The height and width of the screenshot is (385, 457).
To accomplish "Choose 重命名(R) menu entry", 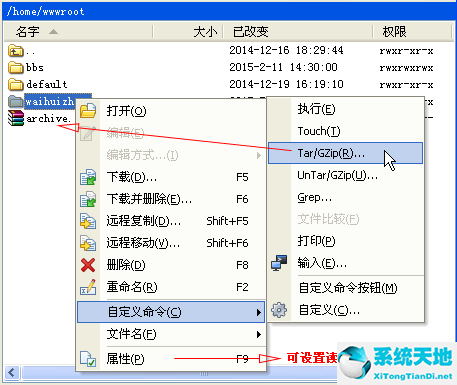I will point(171,287).
